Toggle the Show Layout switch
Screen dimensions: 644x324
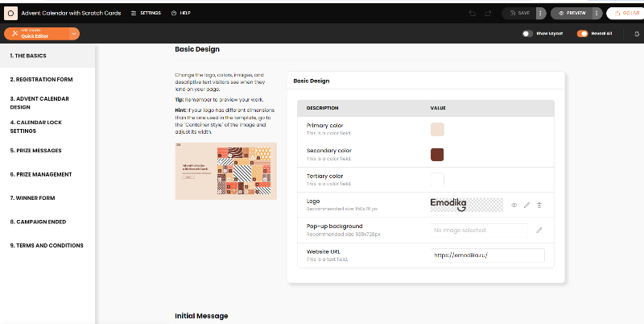527,34
